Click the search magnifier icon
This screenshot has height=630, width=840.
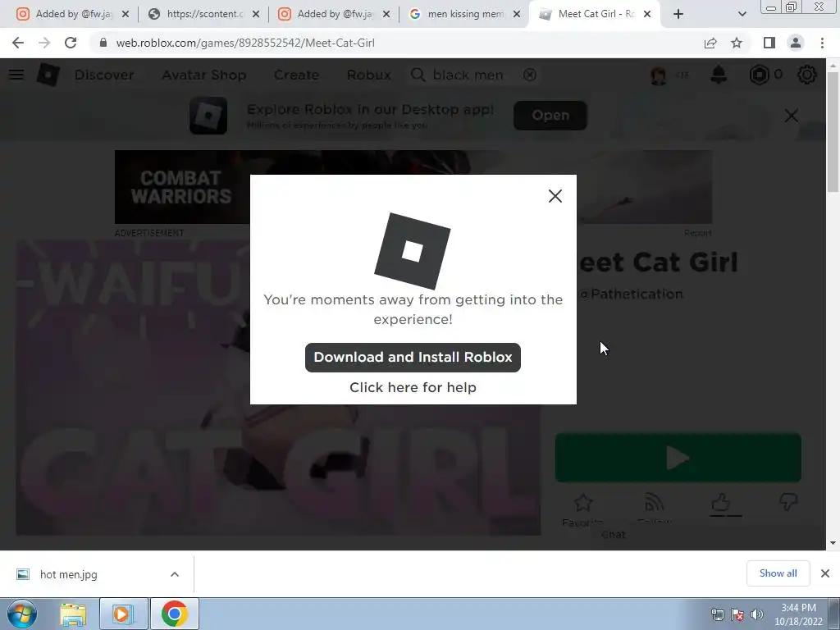pos(418,75)
